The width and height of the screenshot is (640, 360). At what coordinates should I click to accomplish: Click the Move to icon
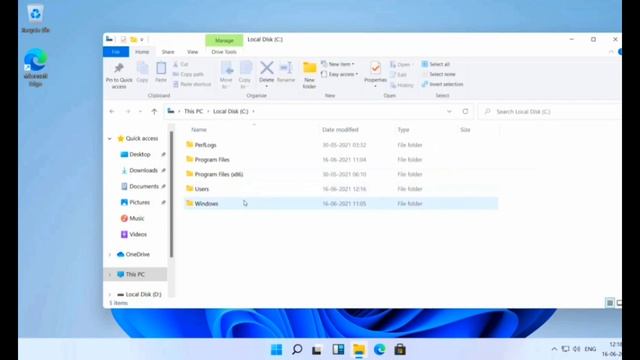[226, 68]
